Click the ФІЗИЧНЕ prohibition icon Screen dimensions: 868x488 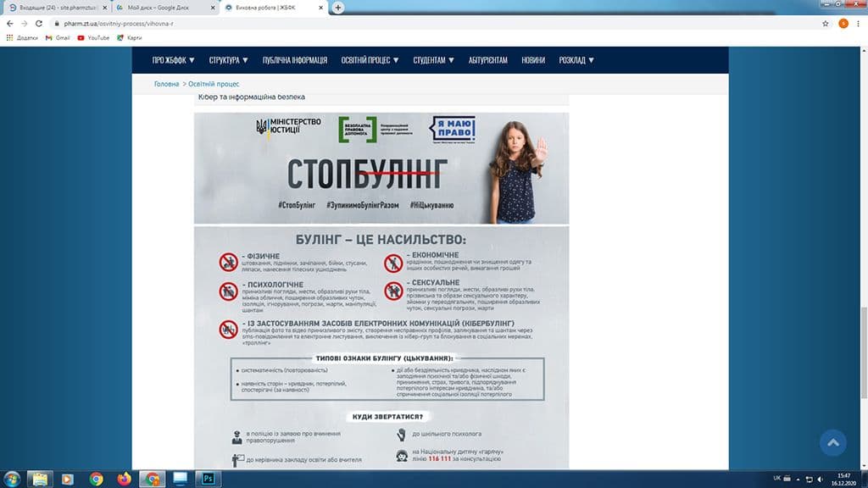[x=228, y=263]
